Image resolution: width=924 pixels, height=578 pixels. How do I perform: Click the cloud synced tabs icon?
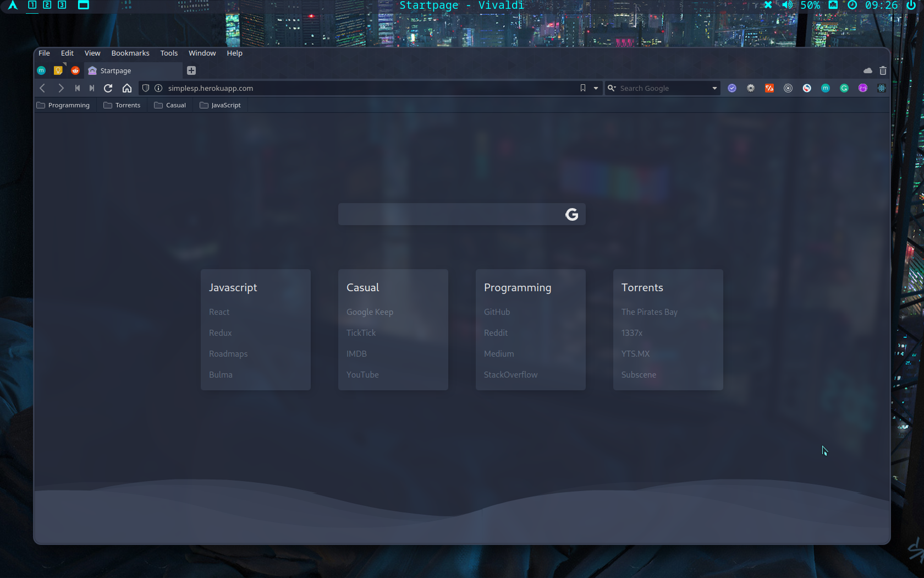(x=868, y=70)
